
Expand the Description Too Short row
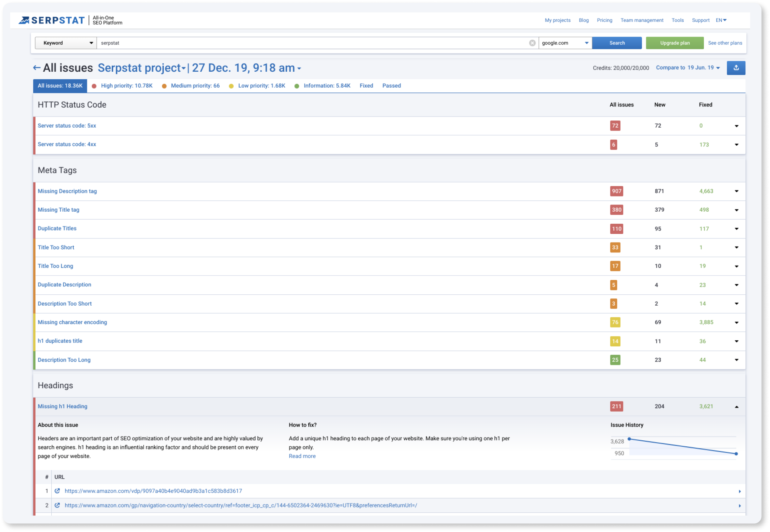[x=736, y=304]
